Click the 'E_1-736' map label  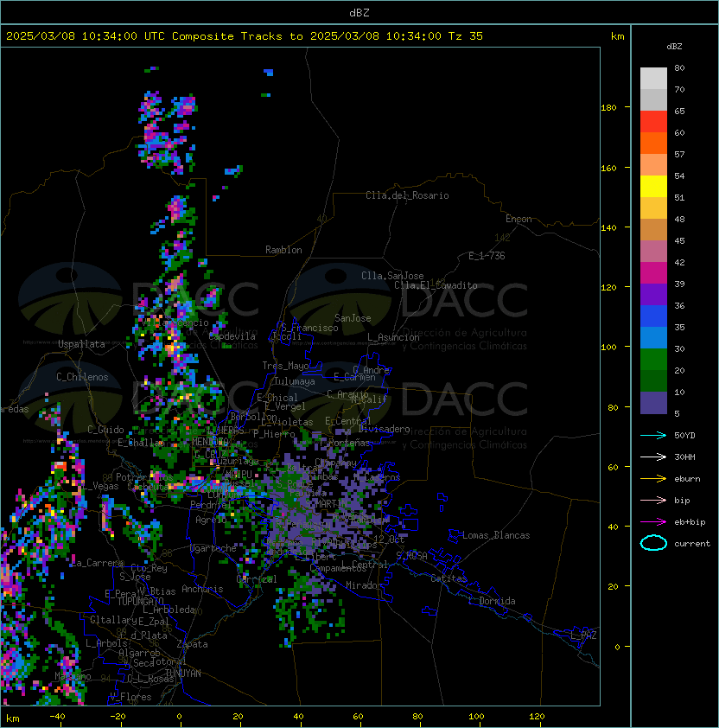coord(487,256)
